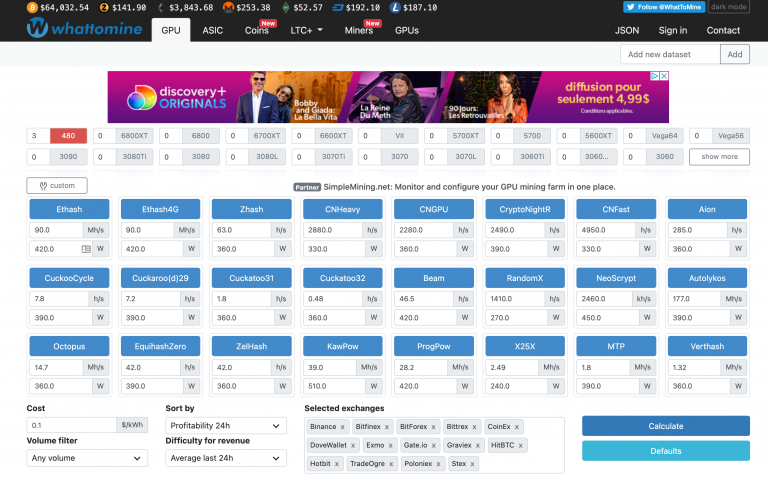The image size is (768, 477).
Task: Open power table icon in Ethash watt field
Action: pyautogui.click(x=86, y=249)
